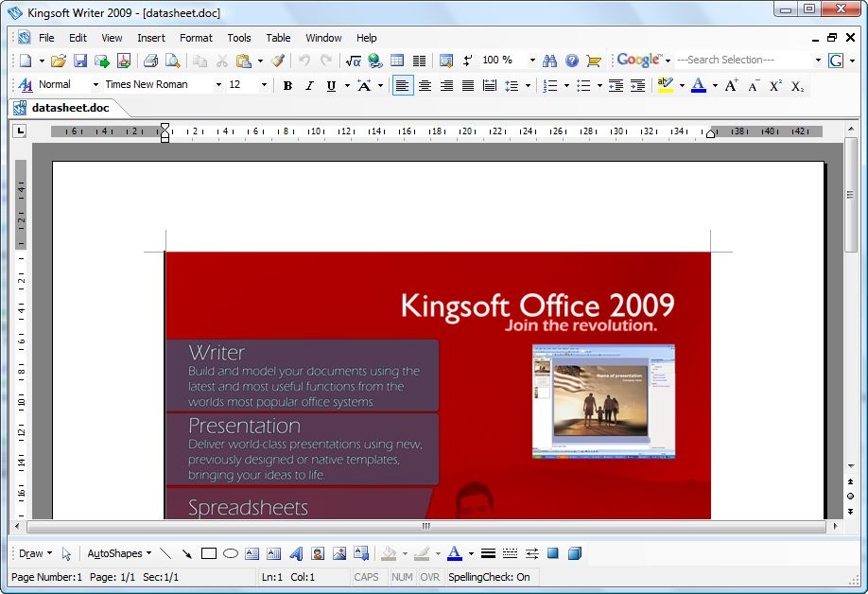Screen dimensions: 868x594
Task: Center align the text
Action: (425, 86)
